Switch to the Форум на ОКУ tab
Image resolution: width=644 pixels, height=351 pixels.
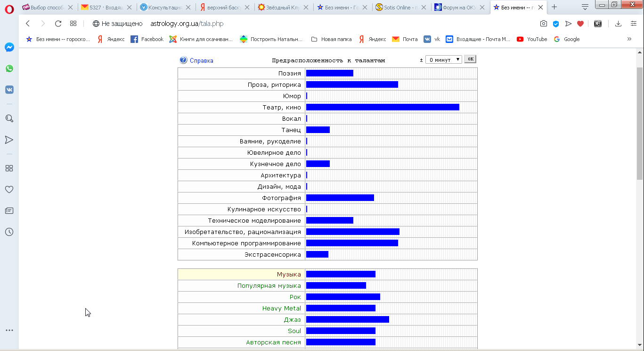coord(460,7)
